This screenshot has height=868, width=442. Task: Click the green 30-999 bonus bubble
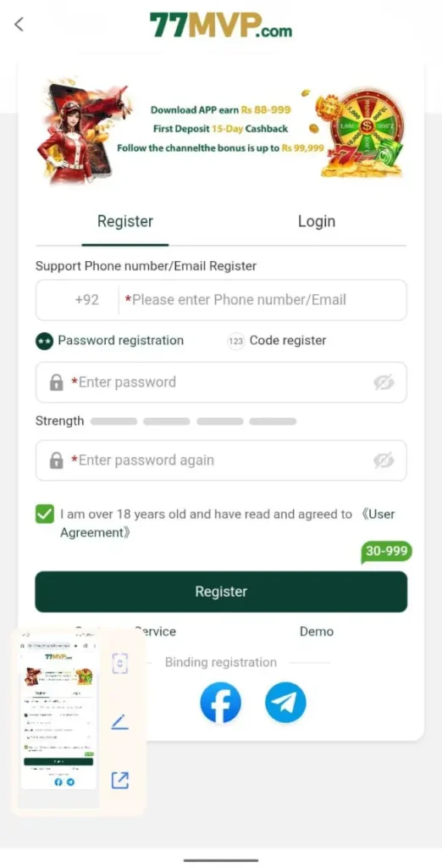point(386,551)
